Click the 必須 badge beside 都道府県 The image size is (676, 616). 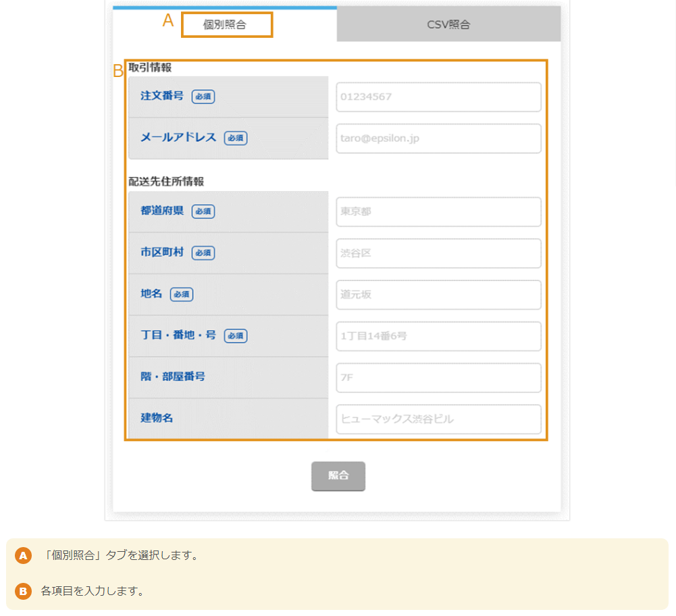tap(203, 211)
